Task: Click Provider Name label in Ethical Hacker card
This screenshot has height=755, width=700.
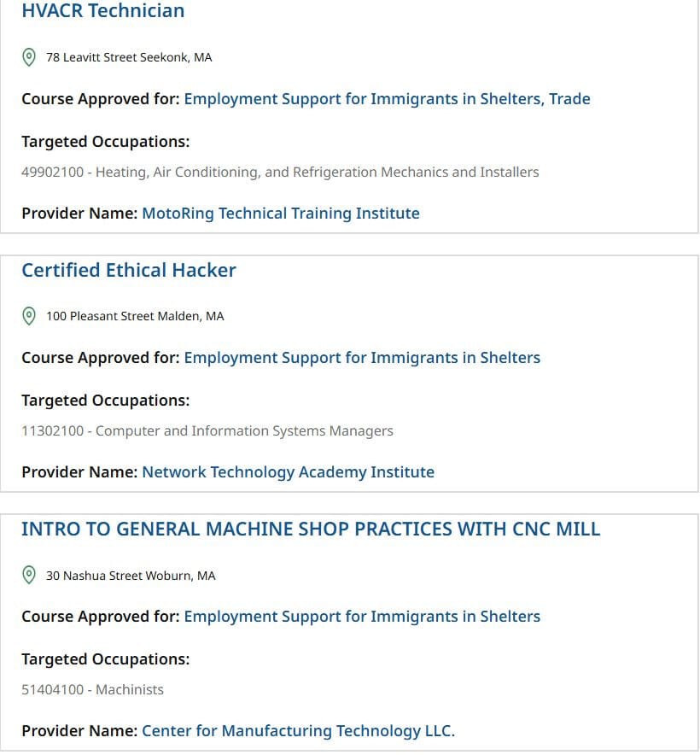Action: 79,471
